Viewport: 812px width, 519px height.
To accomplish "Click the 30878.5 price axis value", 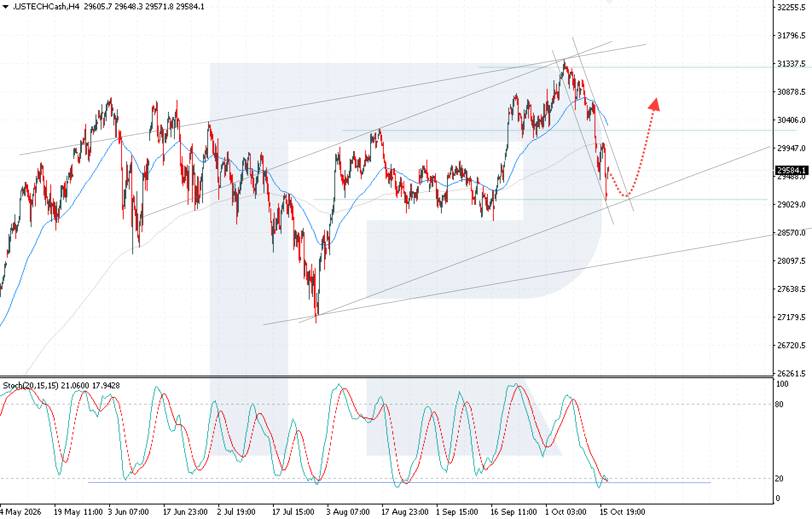I will click(792, 92).
